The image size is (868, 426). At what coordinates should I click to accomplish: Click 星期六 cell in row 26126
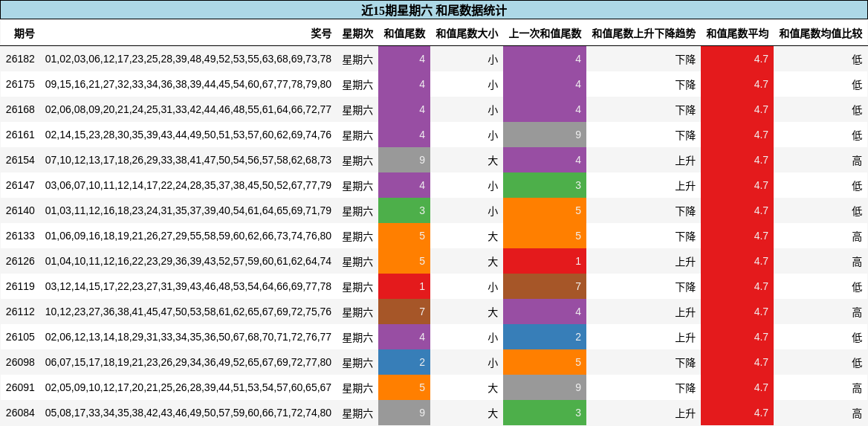[x=357, y=262]
